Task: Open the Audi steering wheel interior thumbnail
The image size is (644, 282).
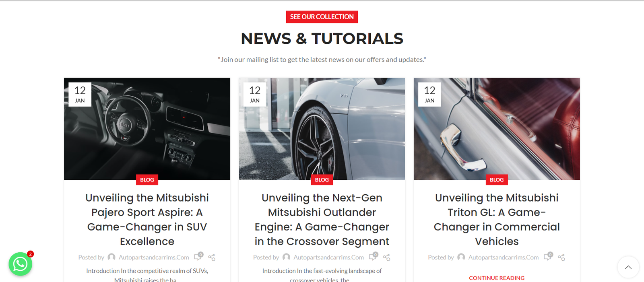Action: pos(147,129)
